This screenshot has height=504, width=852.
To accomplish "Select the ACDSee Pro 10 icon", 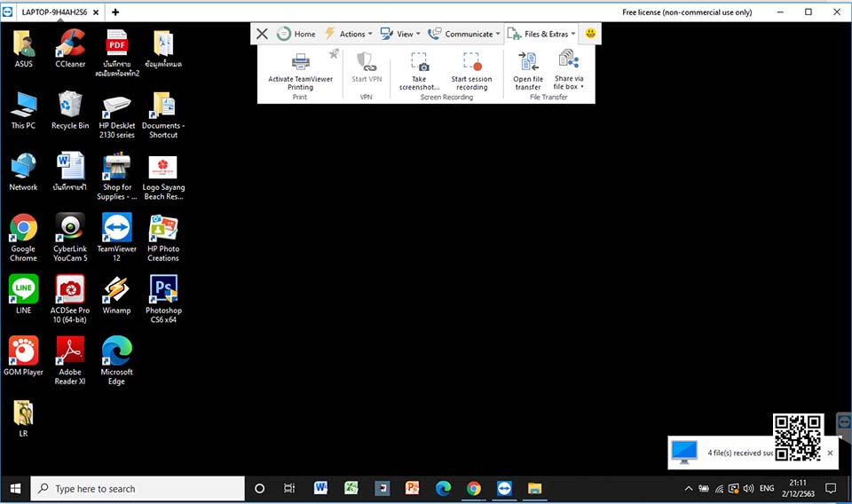I will coord(70,299).
